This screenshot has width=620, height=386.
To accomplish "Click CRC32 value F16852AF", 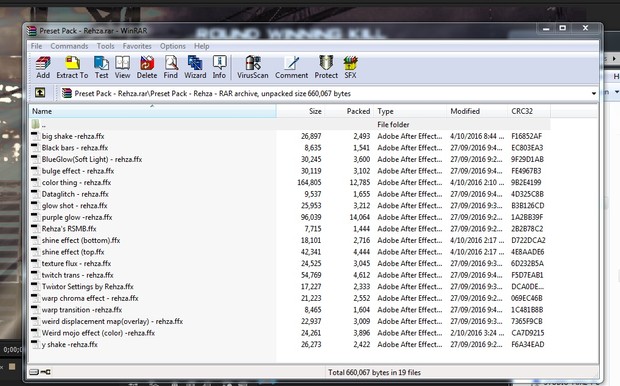I will click(527, 136).
